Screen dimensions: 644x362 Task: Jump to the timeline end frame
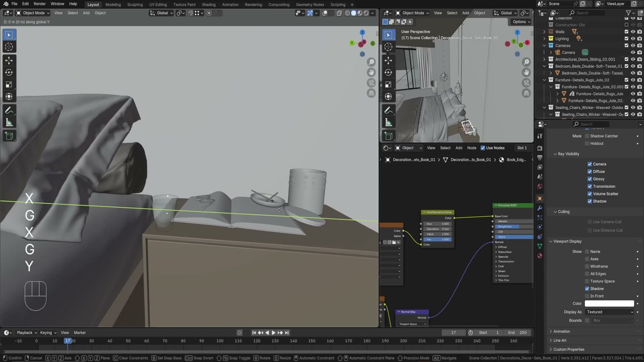click(x=286, y=333)
